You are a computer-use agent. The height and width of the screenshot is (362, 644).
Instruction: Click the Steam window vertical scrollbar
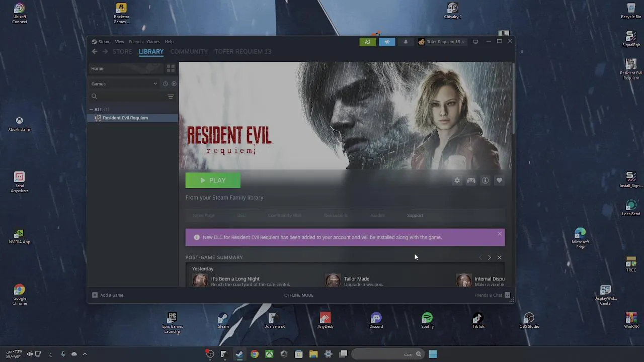point(513,98)
